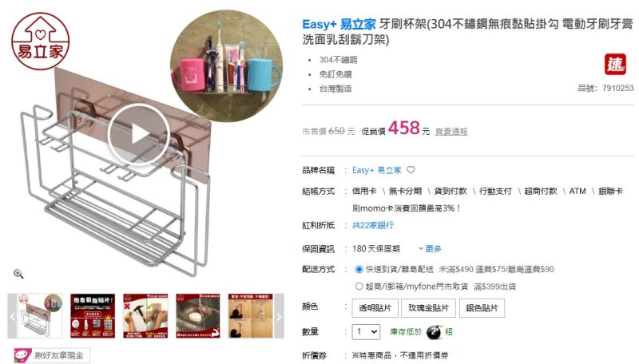Click the bomb low-stock icon
The height and width of the screenshot is (364, 639).
point(434,332)
